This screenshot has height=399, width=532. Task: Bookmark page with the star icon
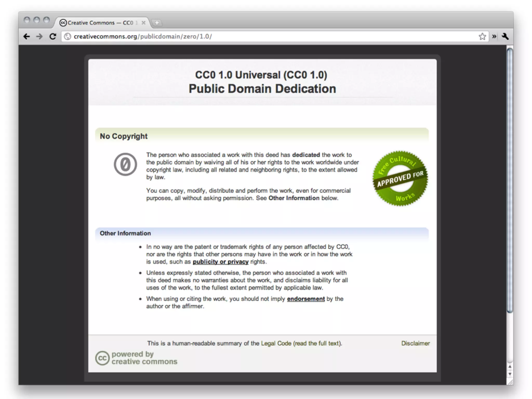[x=482, y=36]
